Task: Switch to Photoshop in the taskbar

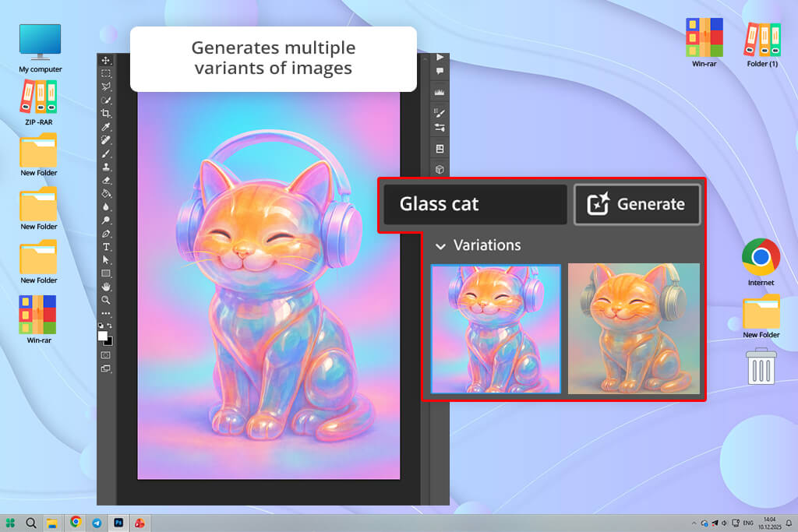Action: click(118, 523)
